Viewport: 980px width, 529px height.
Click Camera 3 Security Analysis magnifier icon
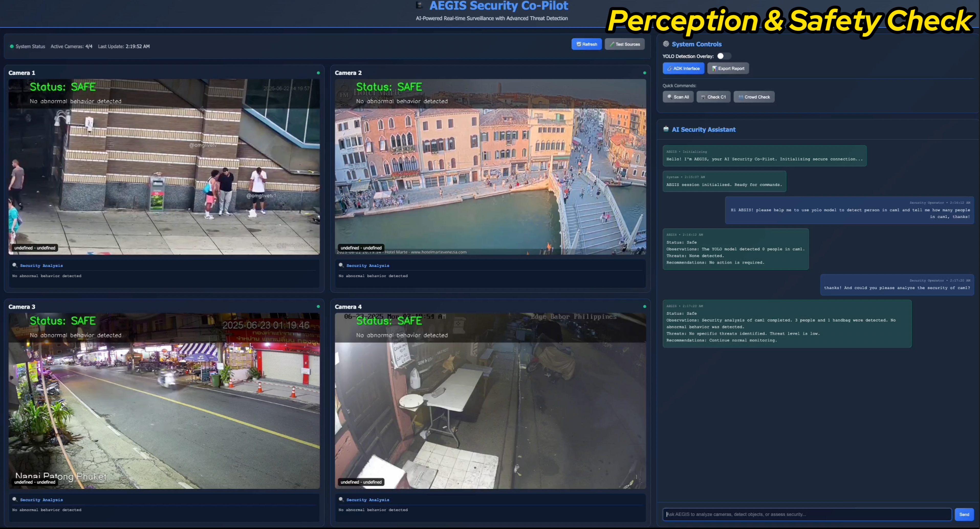tap(14, 499)
